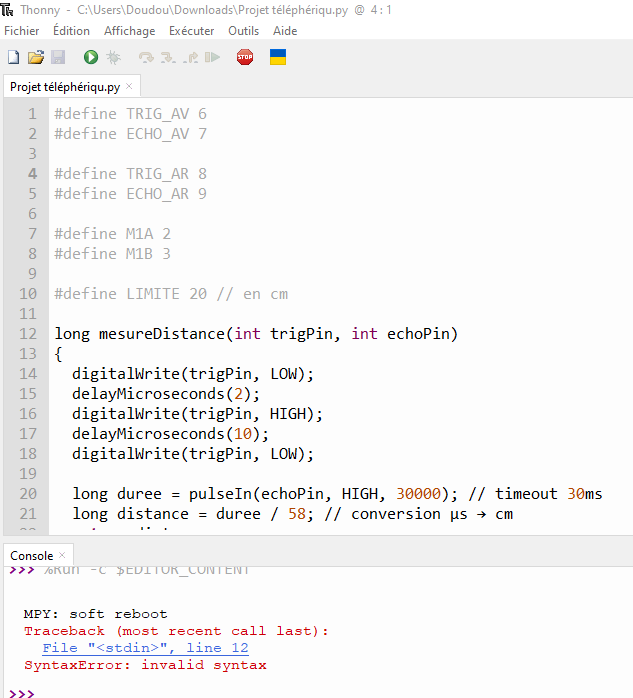Viewport: 633px width, 698px height.
Task: Click the Ukraine flag icon
Action: click(x=278, y=58)
